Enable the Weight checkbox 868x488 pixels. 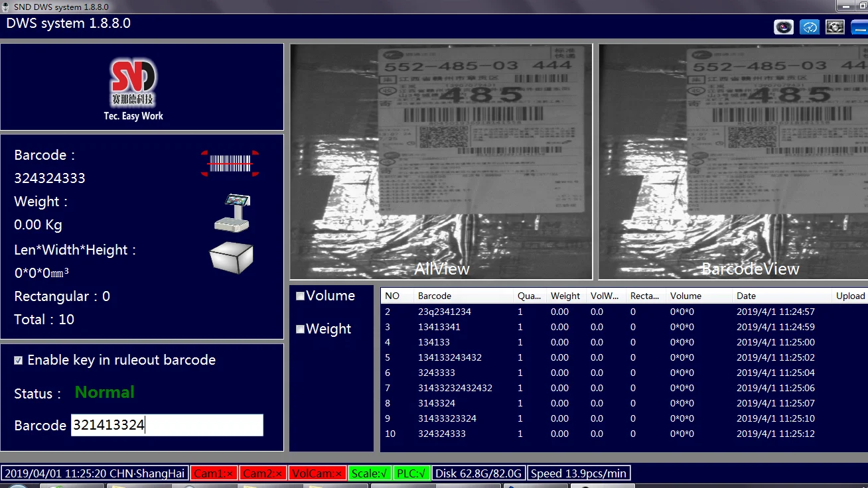(x=301, y=329)
